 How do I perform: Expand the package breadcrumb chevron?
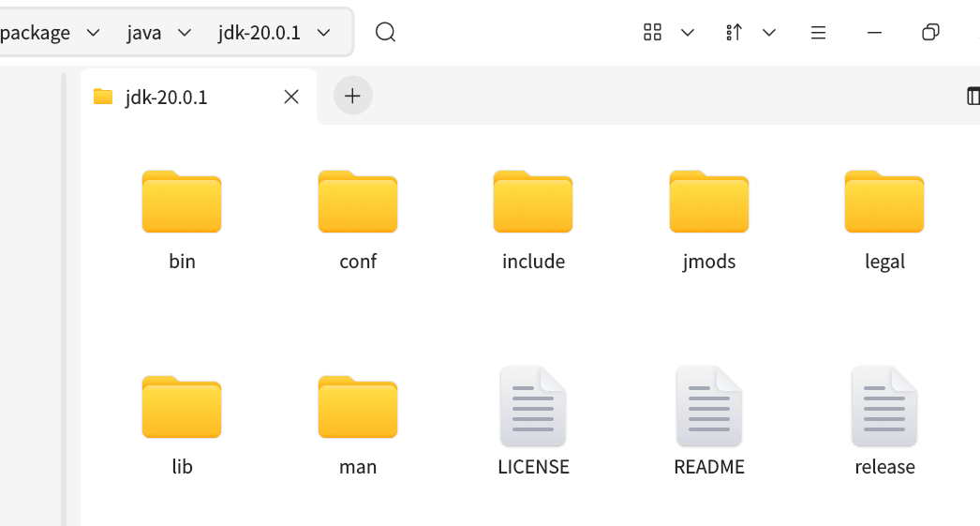(93, 33)
